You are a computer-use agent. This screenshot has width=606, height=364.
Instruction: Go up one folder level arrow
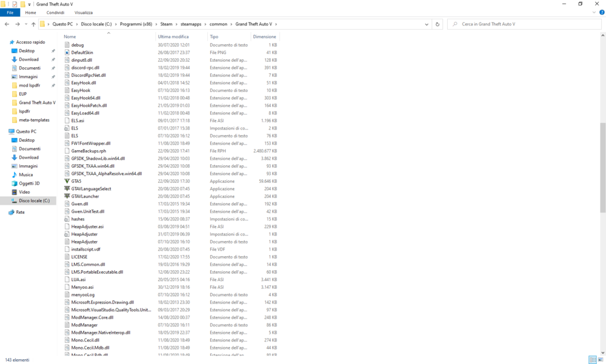click(33, 24)
